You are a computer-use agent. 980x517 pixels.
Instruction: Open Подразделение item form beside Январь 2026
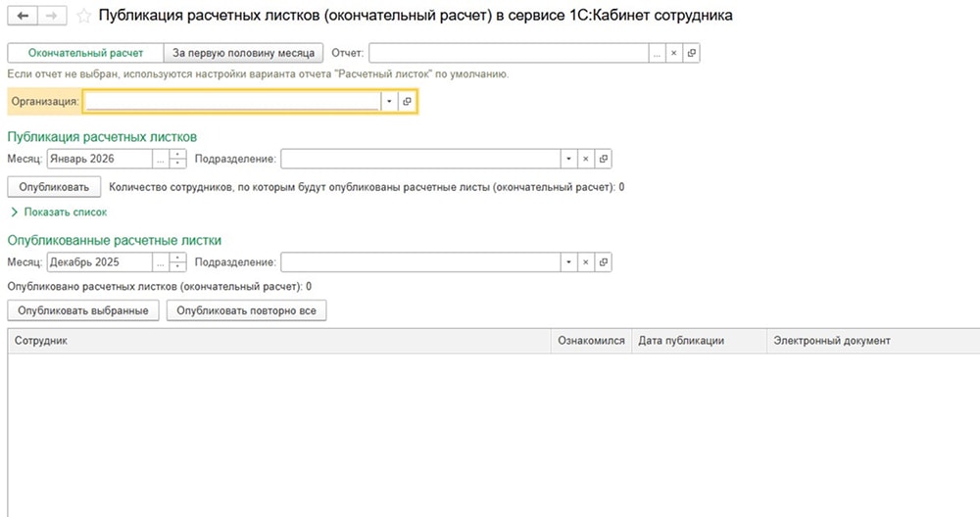coord(603,159)
